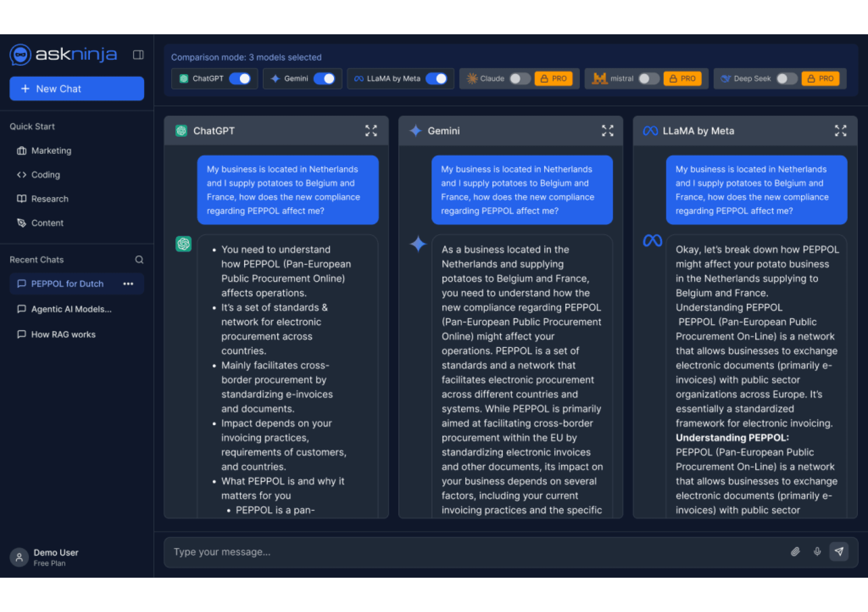Click the microphone voice input icon
This screenshot has height=612, width=868.
click(817, 552)
